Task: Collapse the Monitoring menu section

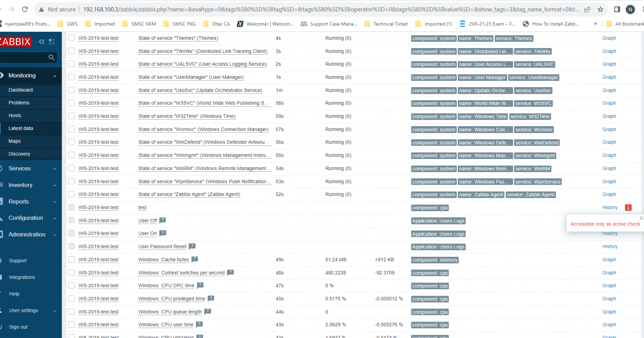Action: pos(31,75)
